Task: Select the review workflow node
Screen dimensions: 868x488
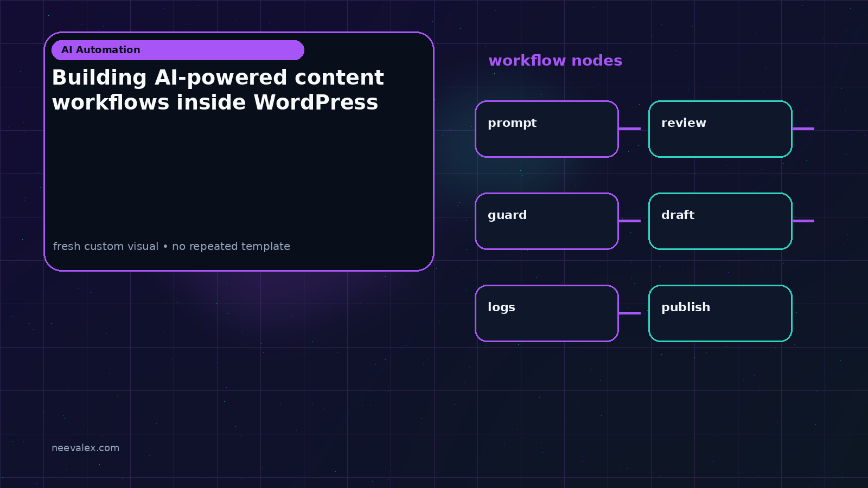Action: point(720,129)
